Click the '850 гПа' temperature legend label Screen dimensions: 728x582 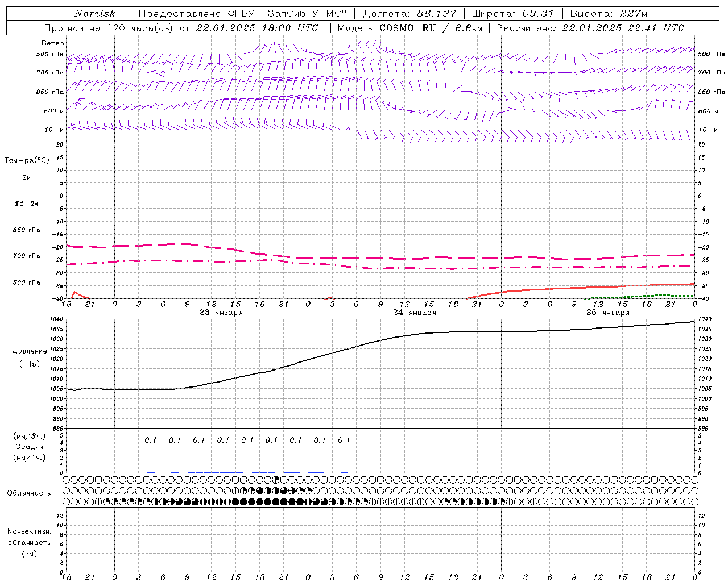tap(27, 230)
